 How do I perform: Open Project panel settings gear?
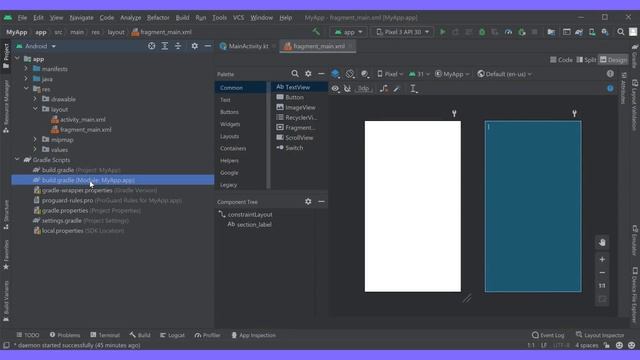coord(195,46)
